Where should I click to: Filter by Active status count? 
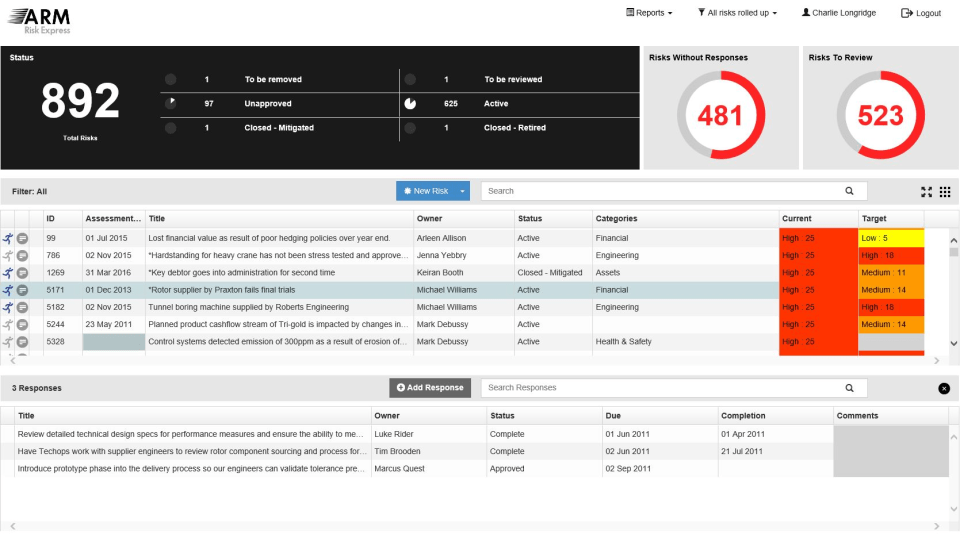click(519, 104)
